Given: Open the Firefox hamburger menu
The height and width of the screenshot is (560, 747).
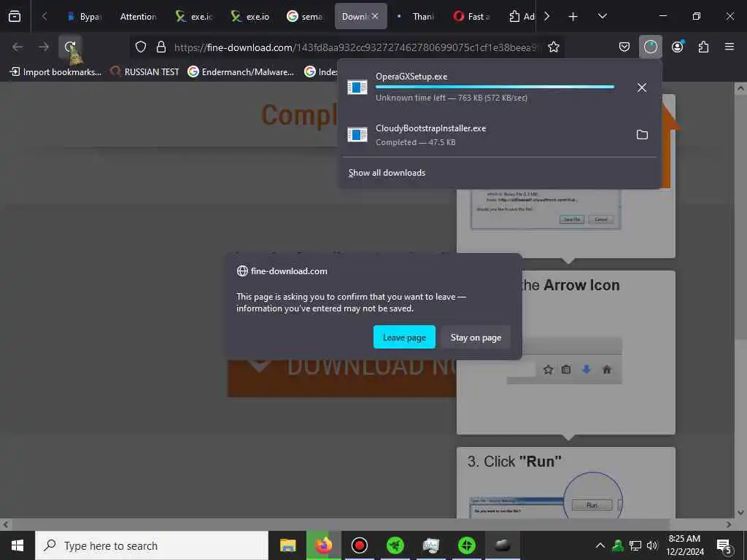Looking at the screenshot, I should click(729, 47).
